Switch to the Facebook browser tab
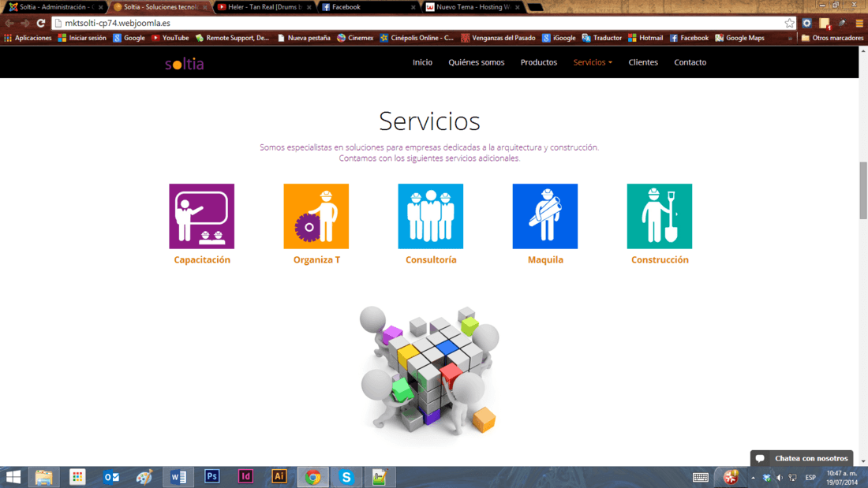The height and width of the screenshot is (488, 868). (369, 7)
